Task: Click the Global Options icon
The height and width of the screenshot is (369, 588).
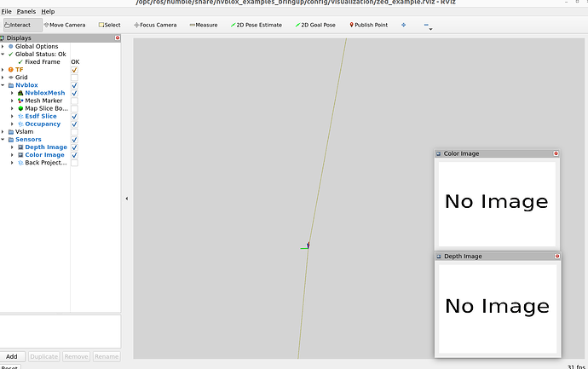Action: pyautogui.click(x=10, y=47)
